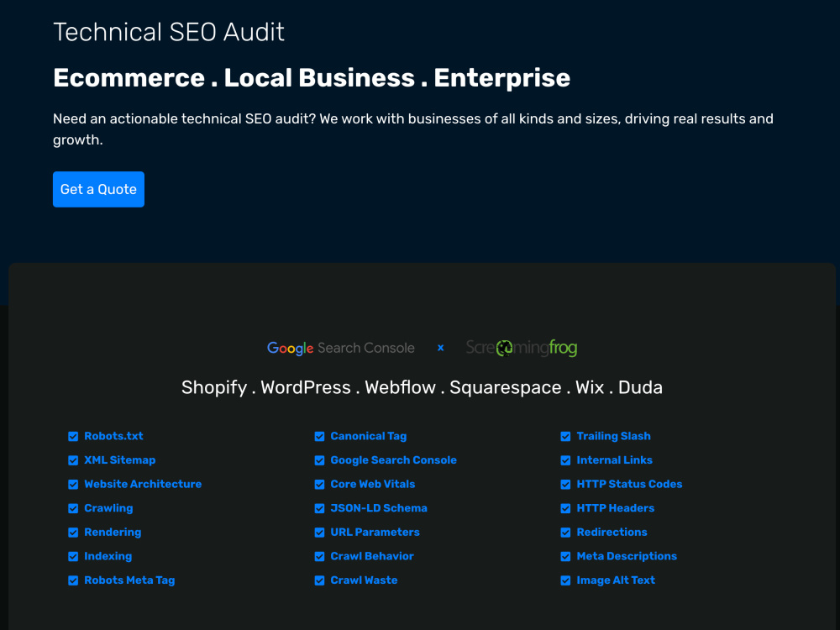Click the checkmark icon beside Core Web Vitals
The image size is (840, 630).
pyautogui.click(x=320, y=485)
